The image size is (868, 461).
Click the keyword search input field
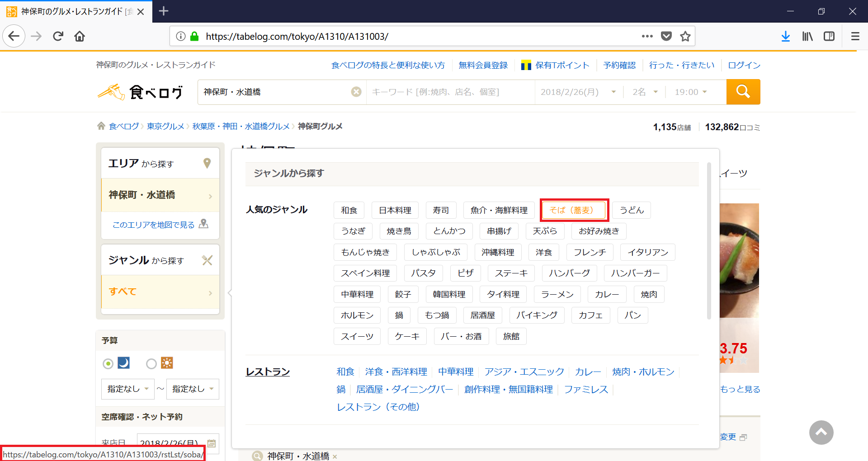click(450, 92)
